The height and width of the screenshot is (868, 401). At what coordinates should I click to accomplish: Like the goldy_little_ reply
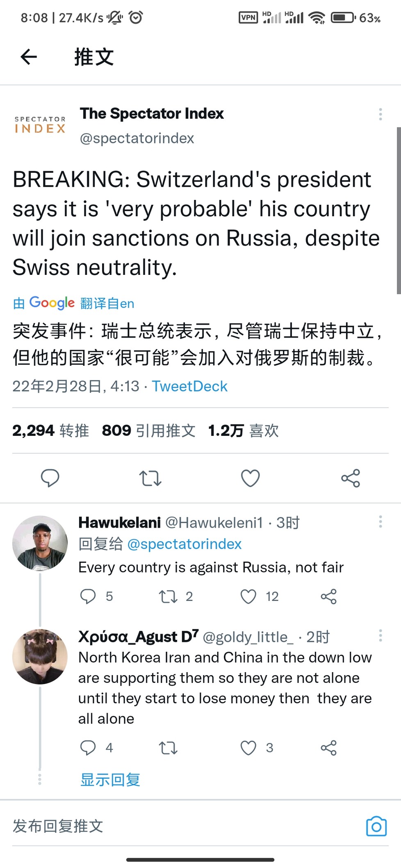point(248,748)
